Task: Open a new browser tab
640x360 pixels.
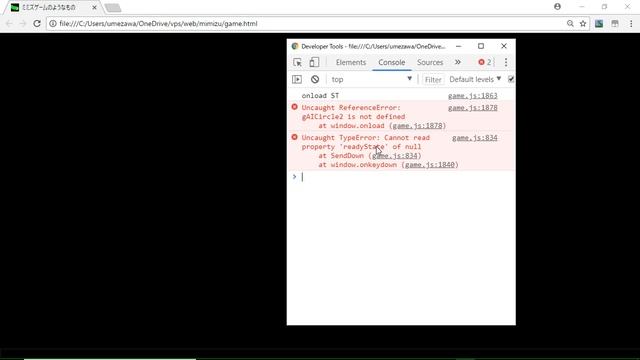Action: (x=113, y=8)
